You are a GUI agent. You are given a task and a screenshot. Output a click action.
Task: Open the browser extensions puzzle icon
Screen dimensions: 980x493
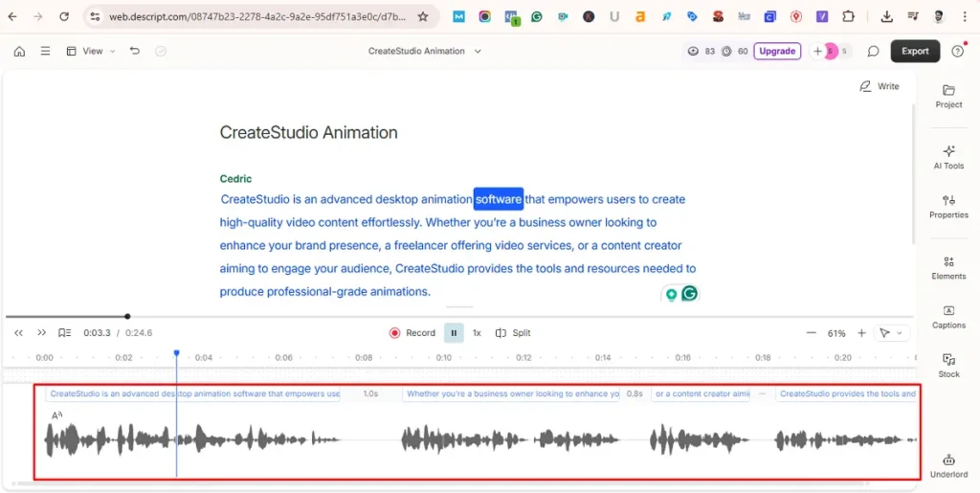[x=848, y=17]
